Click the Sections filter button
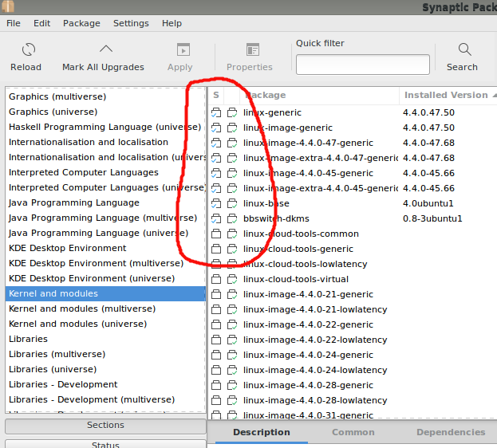The image size is (497, 448). (x=105, y=425)
